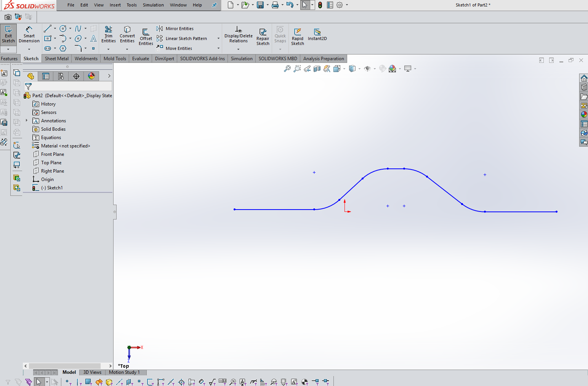This screenshot has width=588, height=386.
Task: Expand the Annotations tree node
Action: (x=26, y=120)
